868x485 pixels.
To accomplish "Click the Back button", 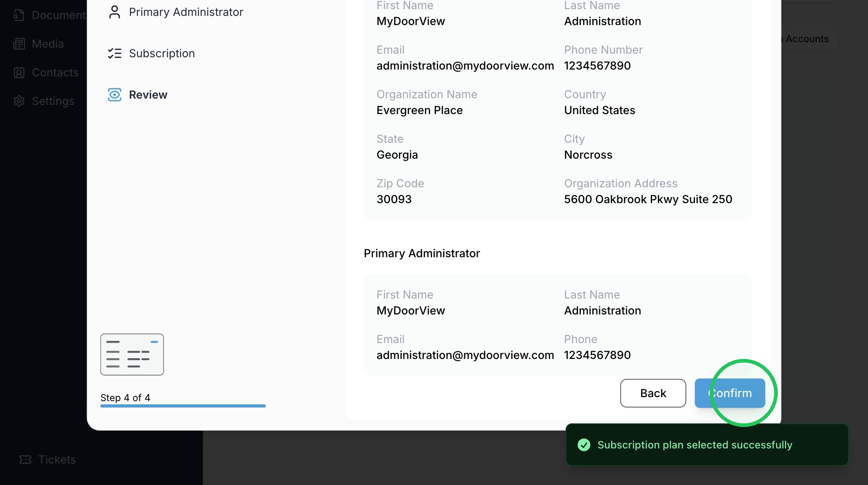I will (x=653, y=393).
